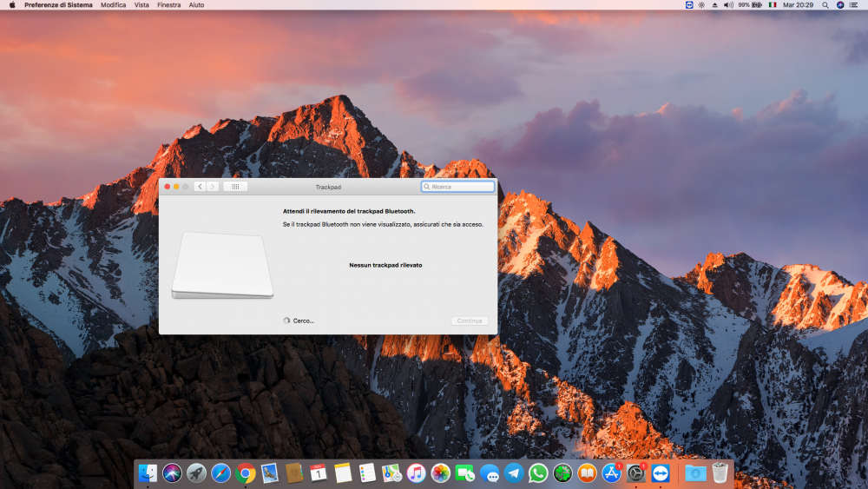Open the Vista menu
Screen dimensions: 868x489
pos(141,5)
